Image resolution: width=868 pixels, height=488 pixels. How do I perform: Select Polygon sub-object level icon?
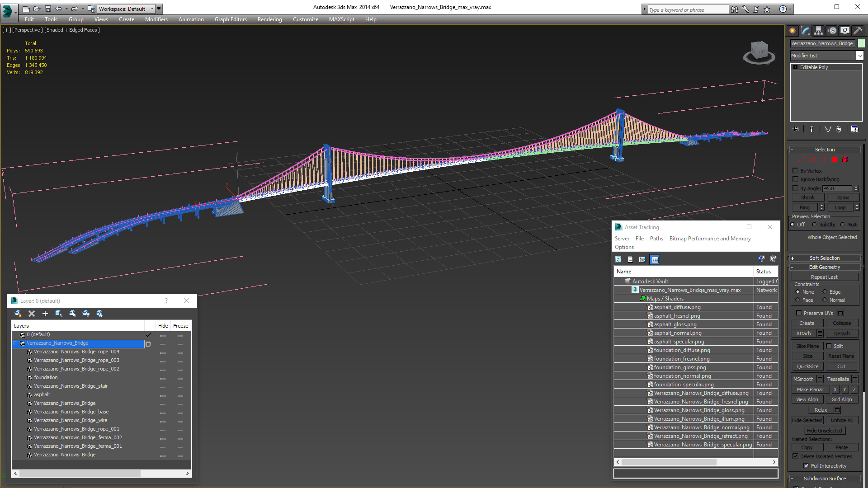835,160
